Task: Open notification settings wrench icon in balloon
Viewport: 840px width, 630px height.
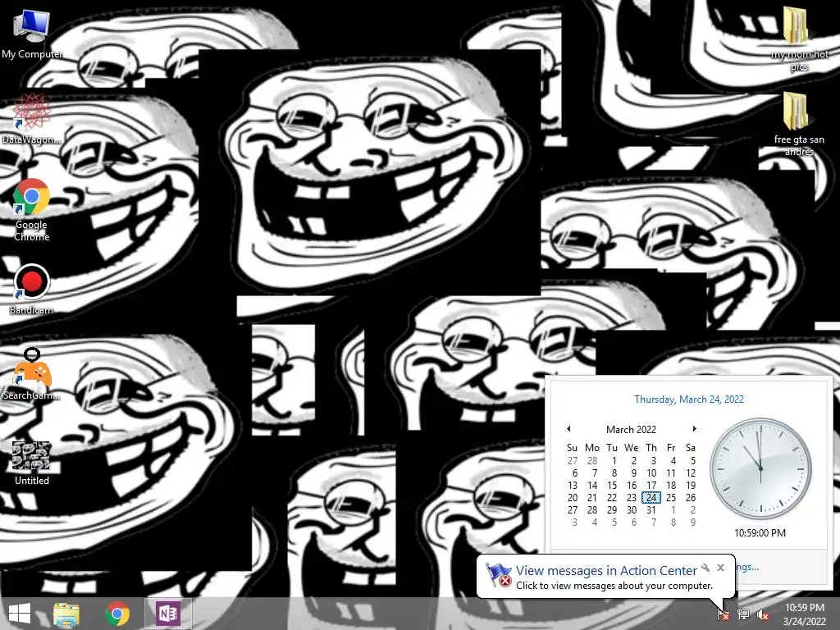Action: coord(706,568)
